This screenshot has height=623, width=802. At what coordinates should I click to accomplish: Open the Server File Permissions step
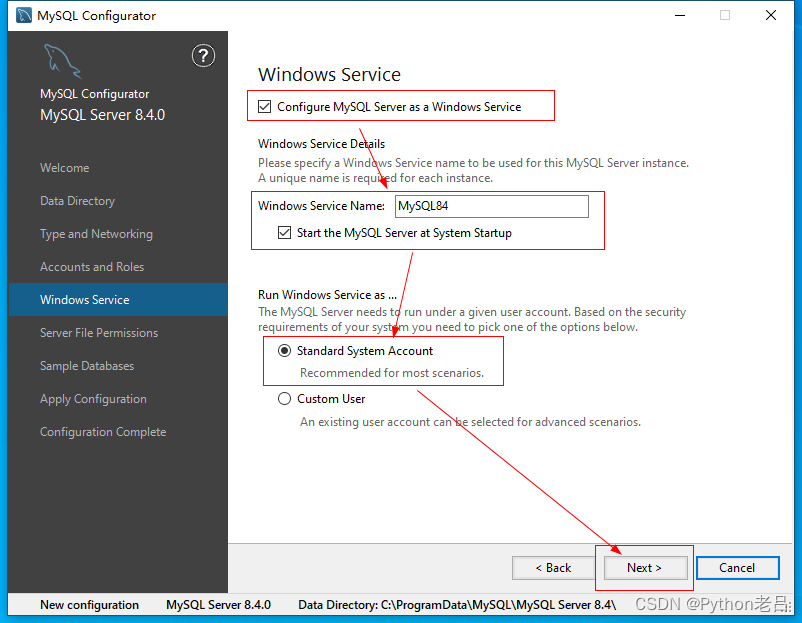pyautogui.click(x=99, y=333)
